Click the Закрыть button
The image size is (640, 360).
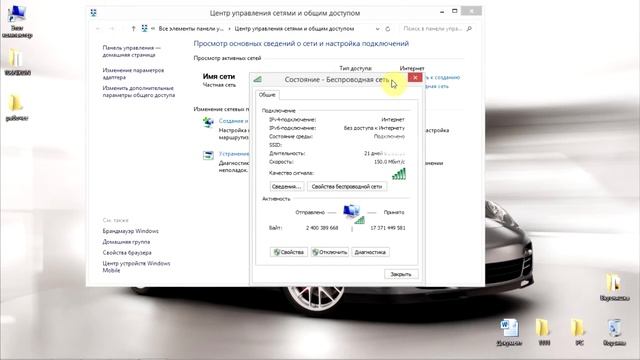(401, 274)
